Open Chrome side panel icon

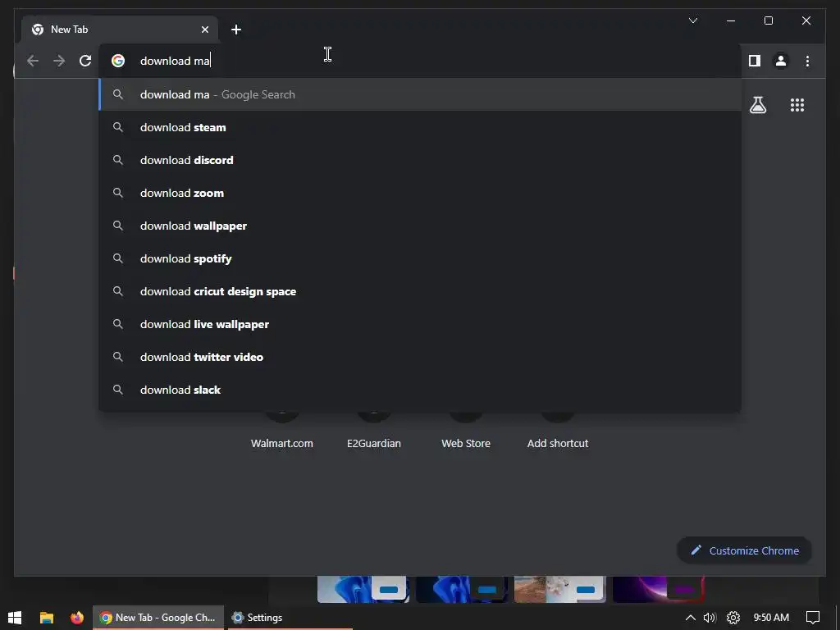(x=755, y=61)
